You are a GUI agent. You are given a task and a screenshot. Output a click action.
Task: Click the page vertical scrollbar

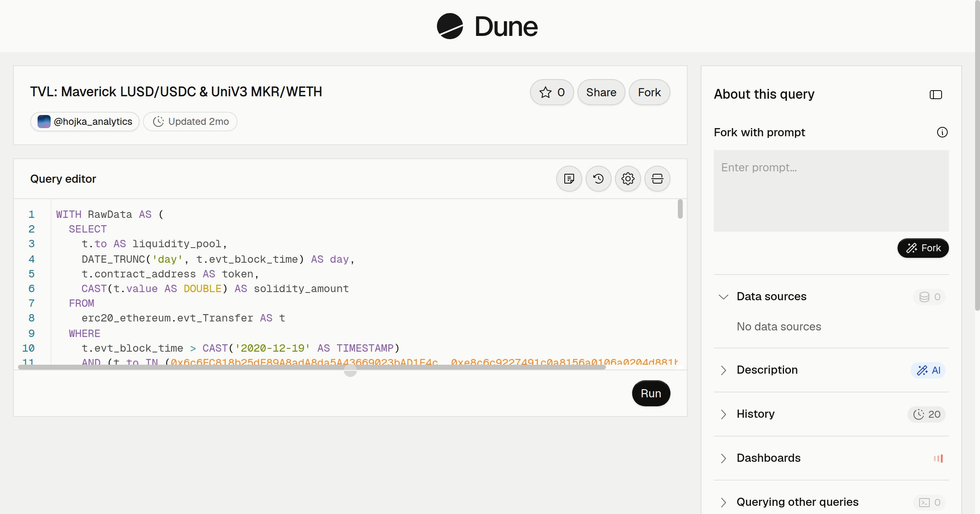[x=977, y=155]
